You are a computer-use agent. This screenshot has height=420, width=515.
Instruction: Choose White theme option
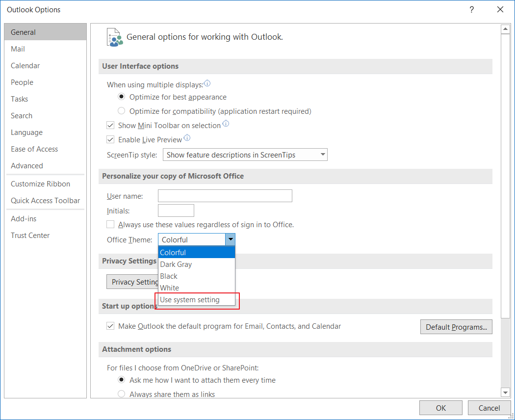(x=196, y=288)
